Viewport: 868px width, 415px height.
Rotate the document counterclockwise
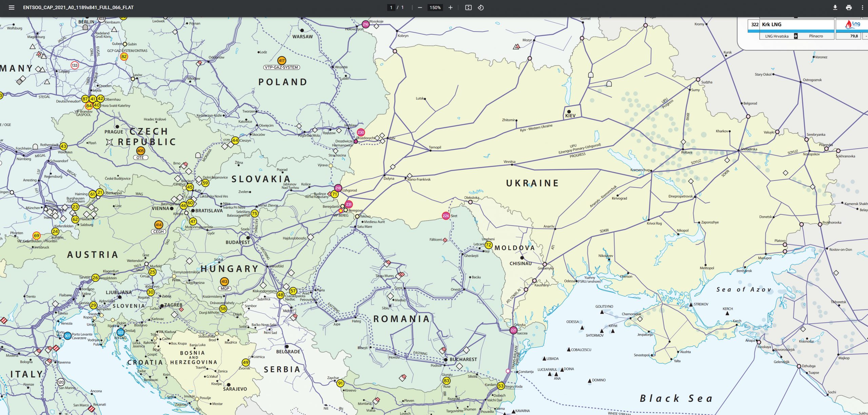click(481, 7)
